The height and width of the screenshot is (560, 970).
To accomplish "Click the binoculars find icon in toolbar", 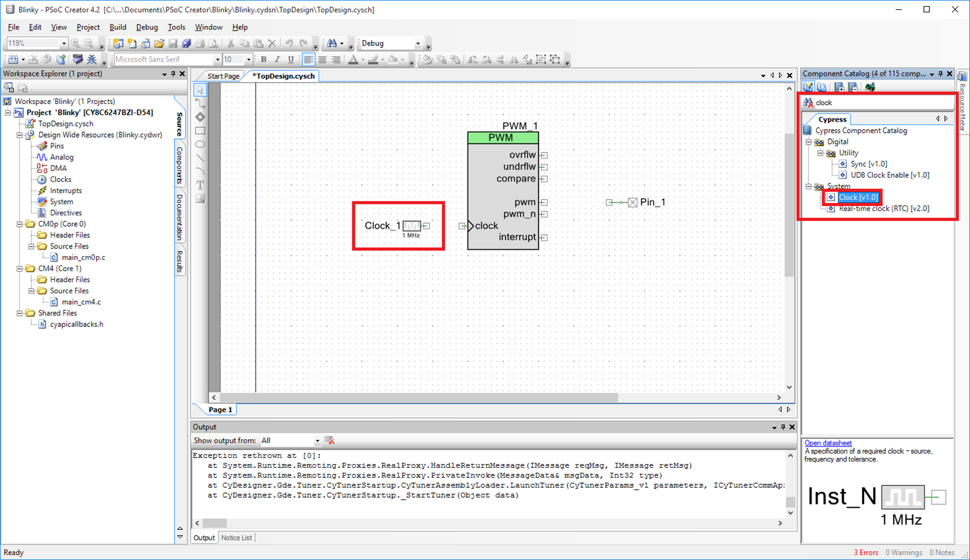I will (332, 44).
